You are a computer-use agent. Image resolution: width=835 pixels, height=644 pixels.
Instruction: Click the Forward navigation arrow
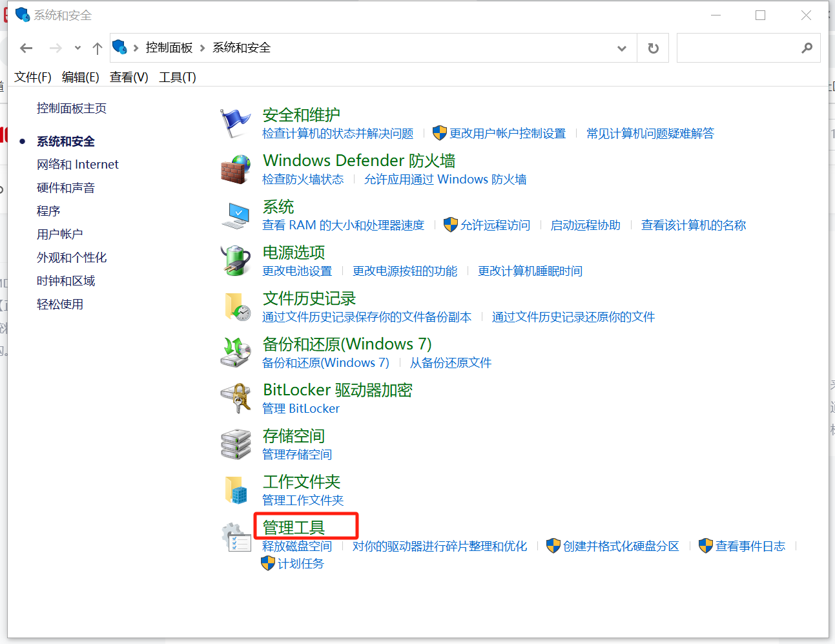pos(56,48)
